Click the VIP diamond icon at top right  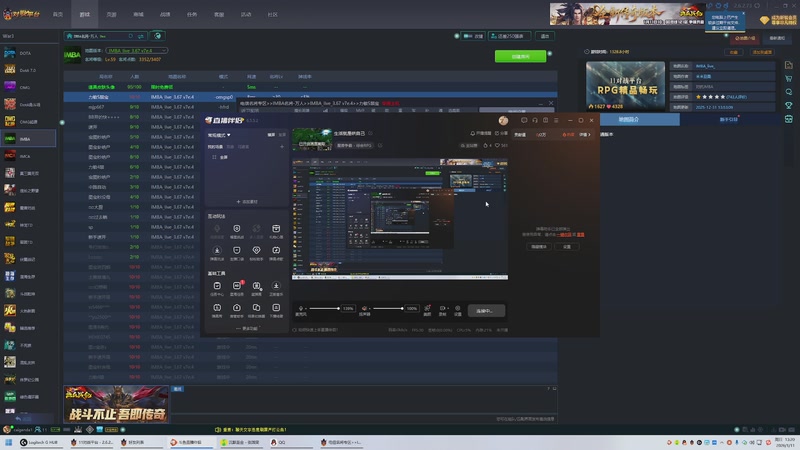click(x=764, y=20)
